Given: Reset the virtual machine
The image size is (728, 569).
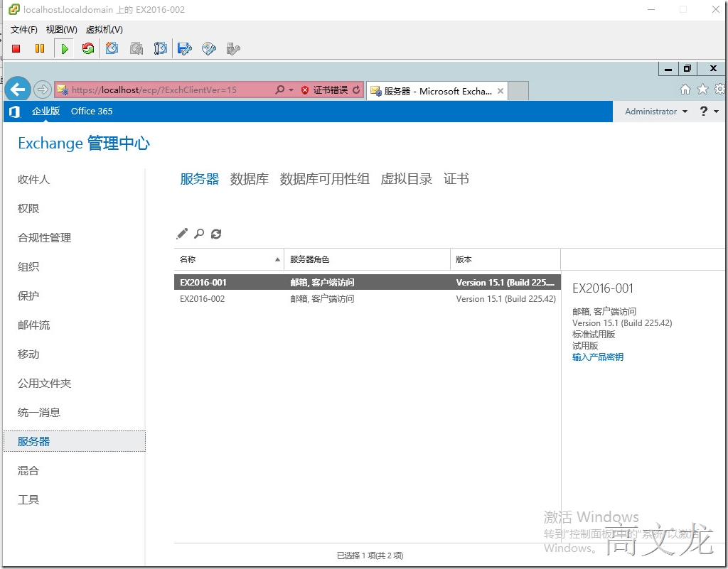Looking at the screenshot, I should 87,49.
